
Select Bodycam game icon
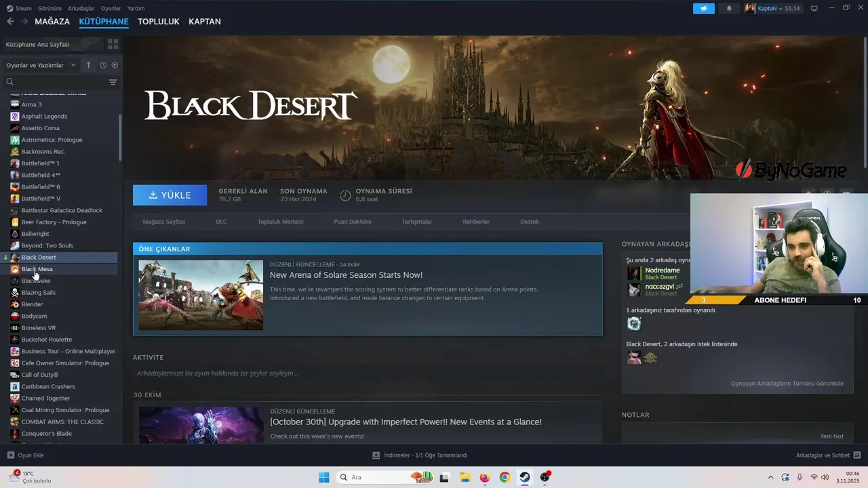click(15, 316)
